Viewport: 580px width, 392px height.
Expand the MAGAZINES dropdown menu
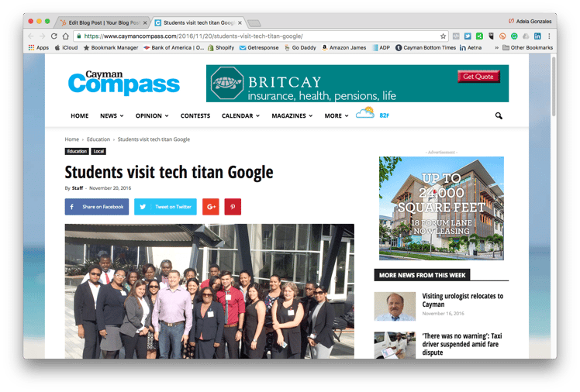click(x=292, y=116)
